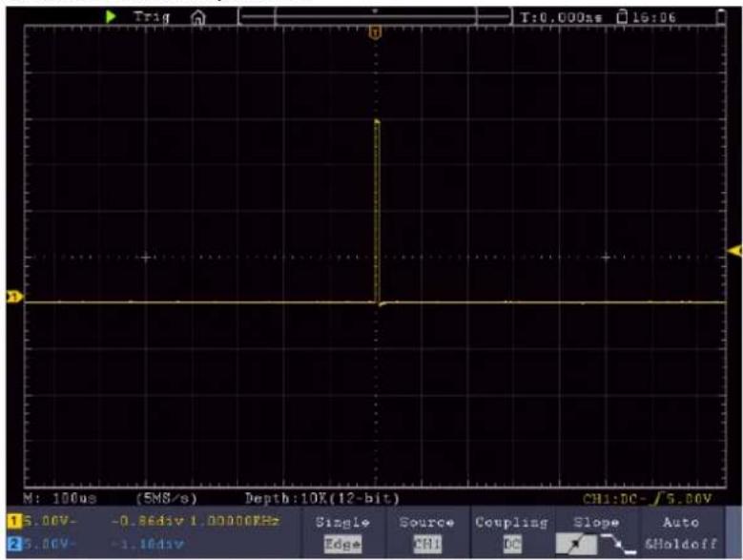Click the '16:06' clock readout
This screenshot has width=743, height=560.
(654, 18)
